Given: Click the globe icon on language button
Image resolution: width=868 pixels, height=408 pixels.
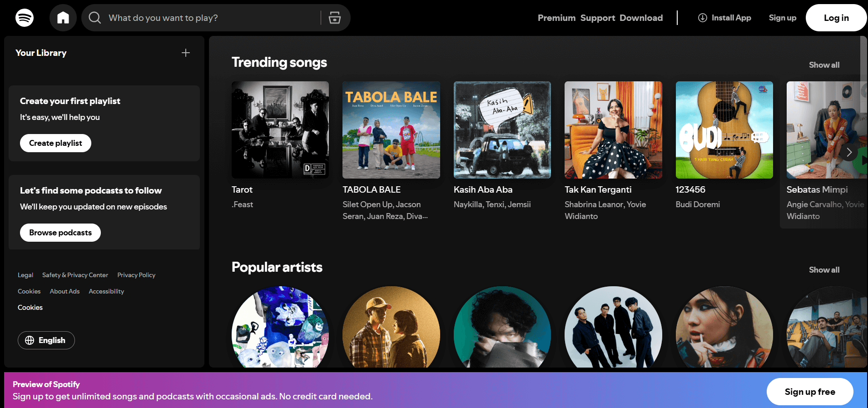Looking at the screenshot, I should tap(30, 340).
